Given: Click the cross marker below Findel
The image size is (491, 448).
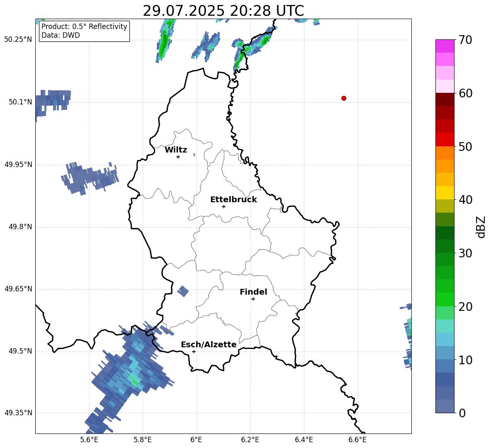Looking at the screenshot, I should click(253, 299).
